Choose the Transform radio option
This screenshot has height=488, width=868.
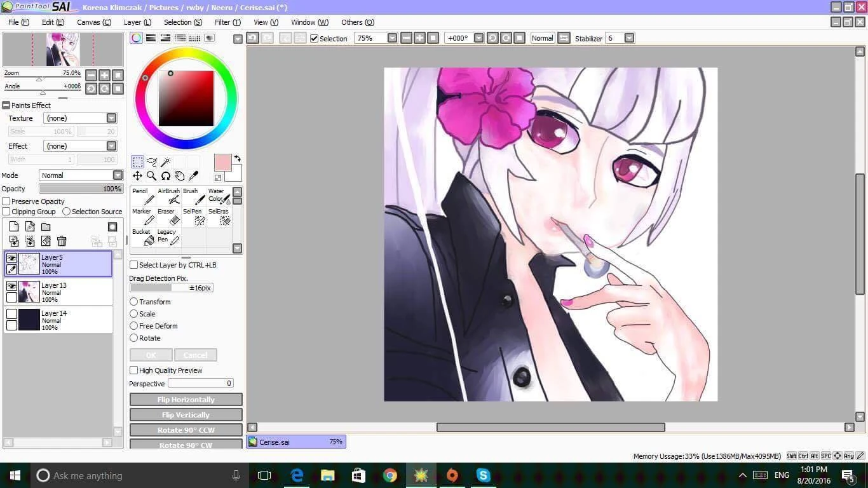click(134, 302)
